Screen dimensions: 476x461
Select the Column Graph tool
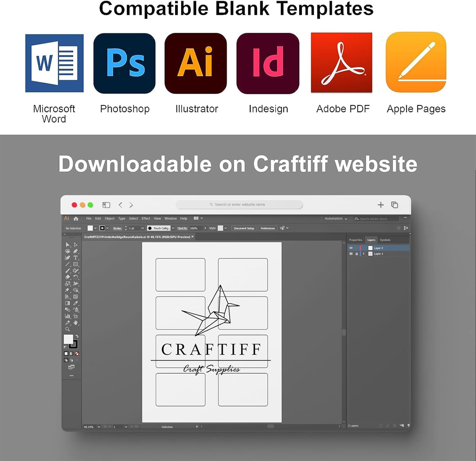(67, 316)
